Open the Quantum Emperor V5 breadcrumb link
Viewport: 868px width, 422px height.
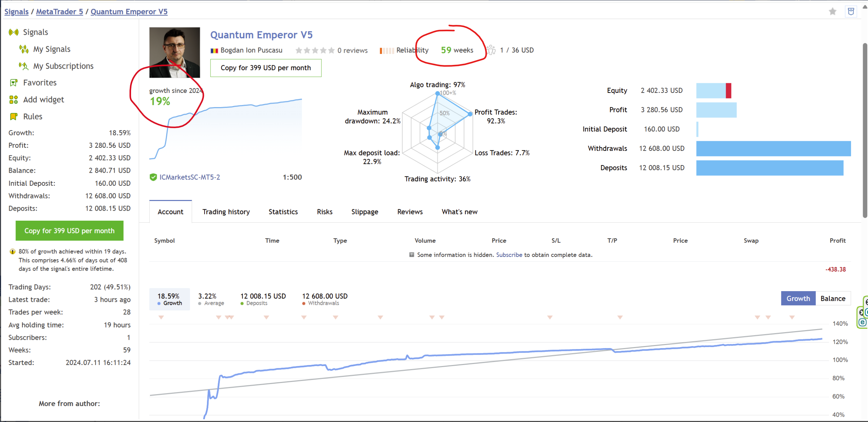(x=129, y=11)
